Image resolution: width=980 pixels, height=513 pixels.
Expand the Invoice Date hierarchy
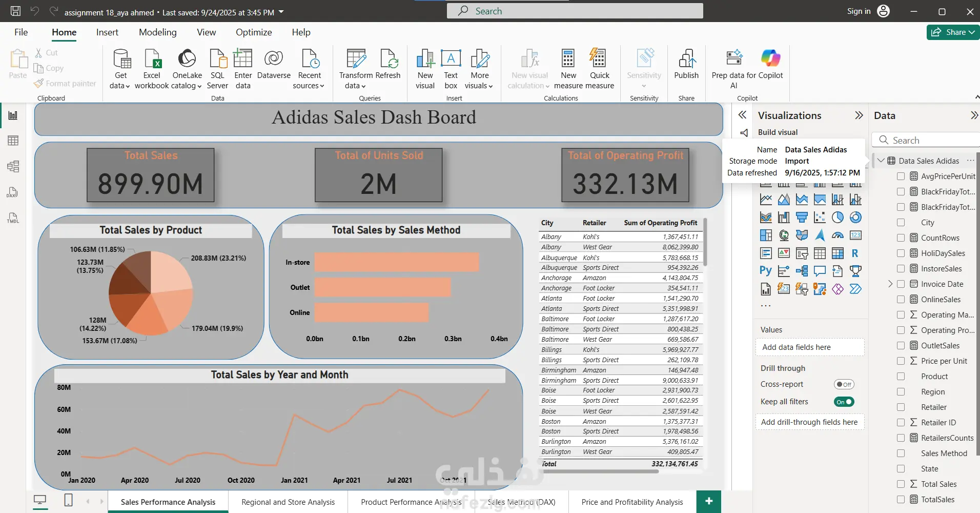click(x=890, y=284)
